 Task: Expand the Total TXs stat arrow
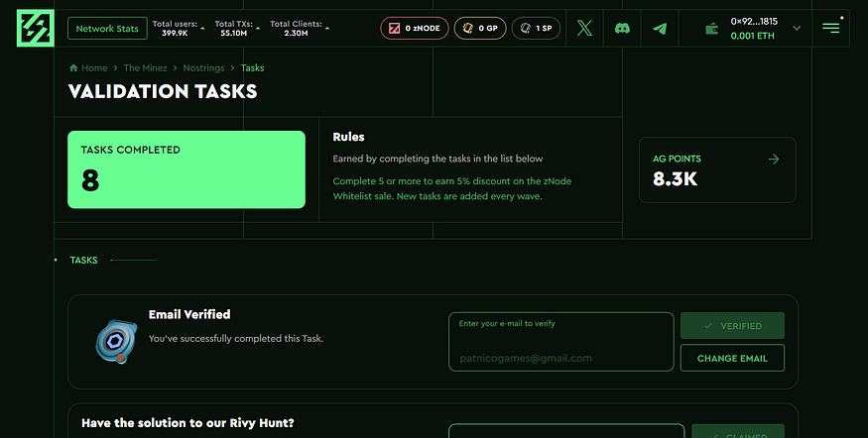click(258, 28)
